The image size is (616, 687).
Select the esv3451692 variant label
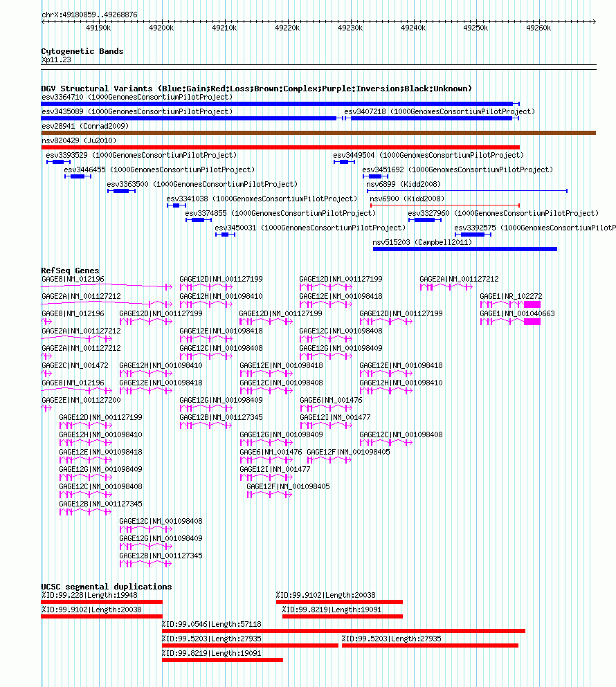click(458, 170)
